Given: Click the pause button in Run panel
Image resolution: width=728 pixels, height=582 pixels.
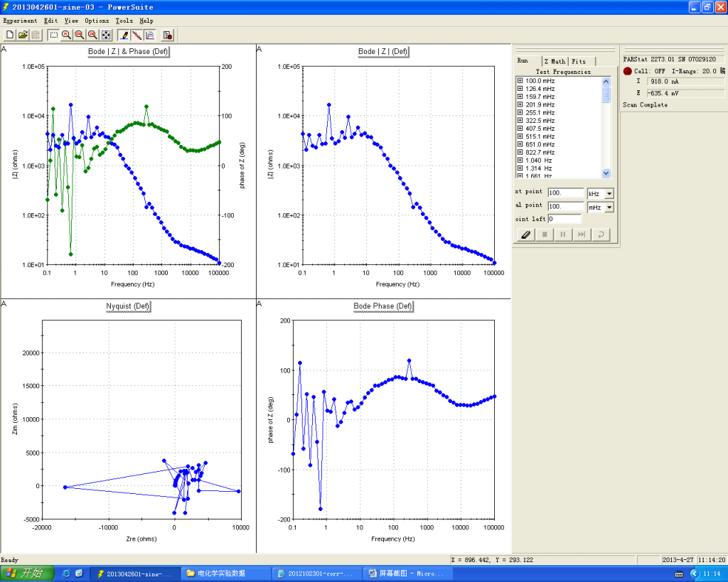Looking at the screenshot, I should [563, 235].
